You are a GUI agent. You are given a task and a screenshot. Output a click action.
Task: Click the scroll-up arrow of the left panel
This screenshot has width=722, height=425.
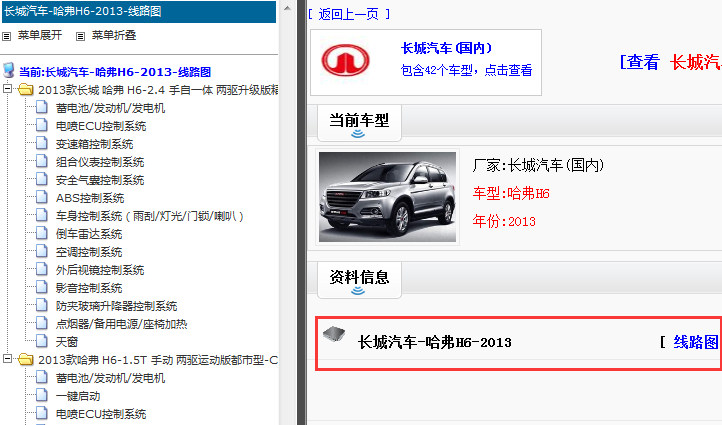287,8
